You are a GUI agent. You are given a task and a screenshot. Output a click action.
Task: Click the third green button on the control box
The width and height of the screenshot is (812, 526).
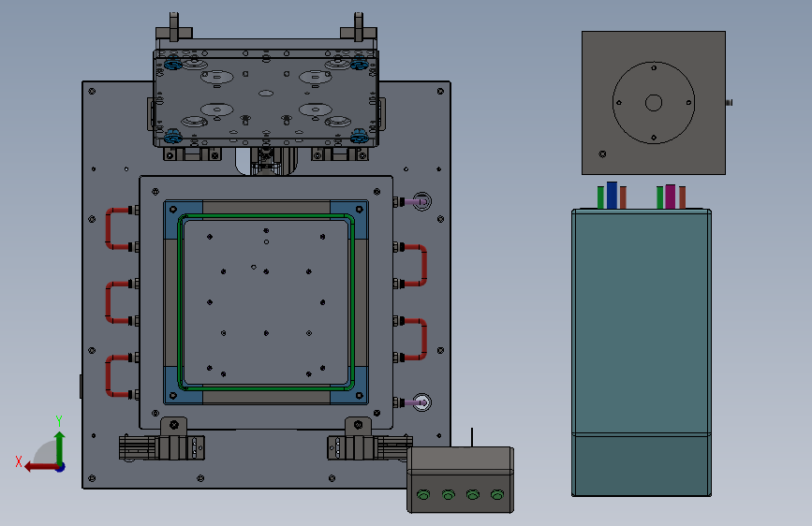click(x=472, y=495)
